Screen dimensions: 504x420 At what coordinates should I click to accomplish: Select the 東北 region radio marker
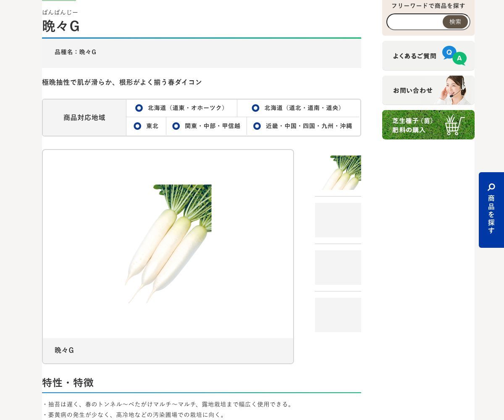pos(137,126)
